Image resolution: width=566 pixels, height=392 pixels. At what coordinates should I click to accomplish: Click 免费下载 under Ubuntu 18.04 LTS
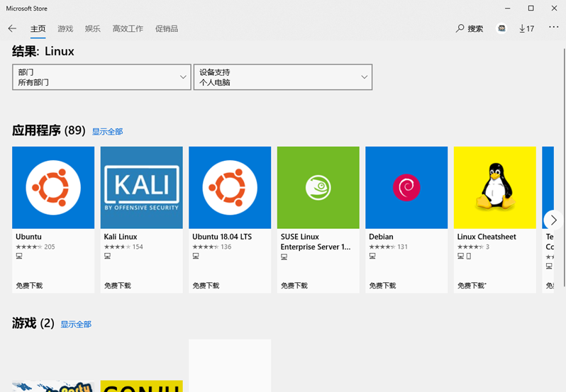point(206,286)
